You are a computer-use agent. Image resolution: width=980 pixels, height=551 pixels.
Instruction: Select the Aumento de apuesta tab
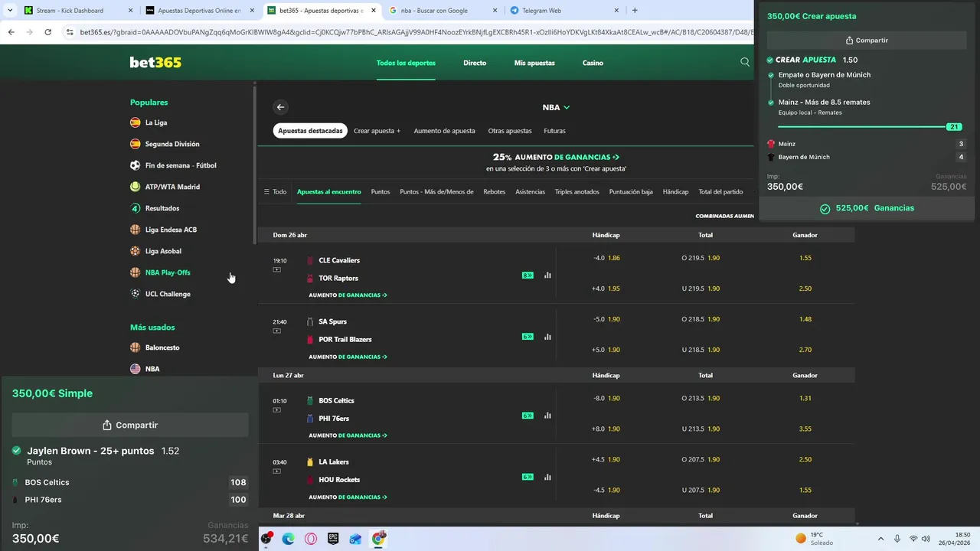444,131
